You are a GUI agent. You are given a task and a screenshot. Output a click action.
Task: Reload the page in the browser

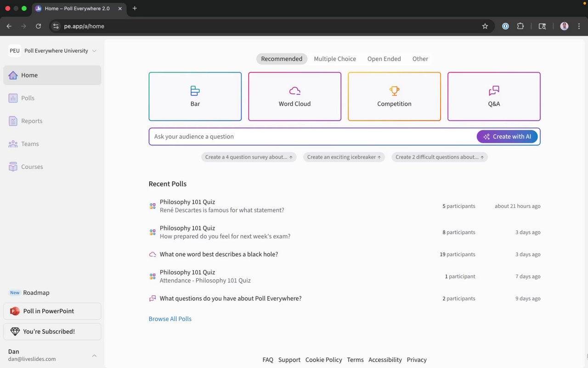pos(38,26)
